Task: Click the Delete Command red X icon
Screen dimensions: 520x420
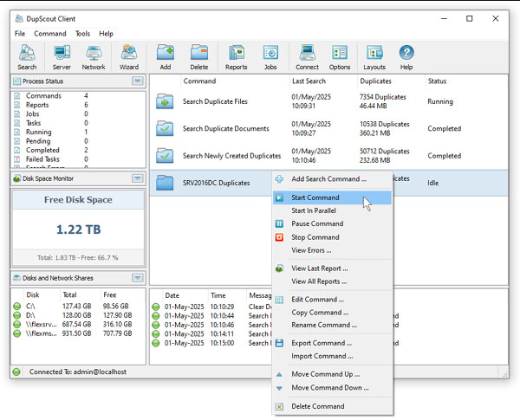Action: click(279, 406)
